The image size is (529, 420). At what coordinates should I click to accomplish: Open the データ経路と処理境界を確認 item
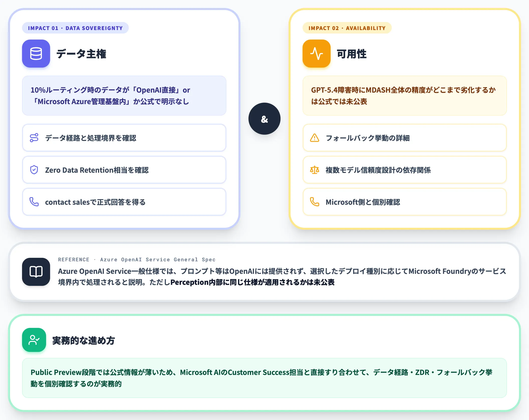point(124,138)
